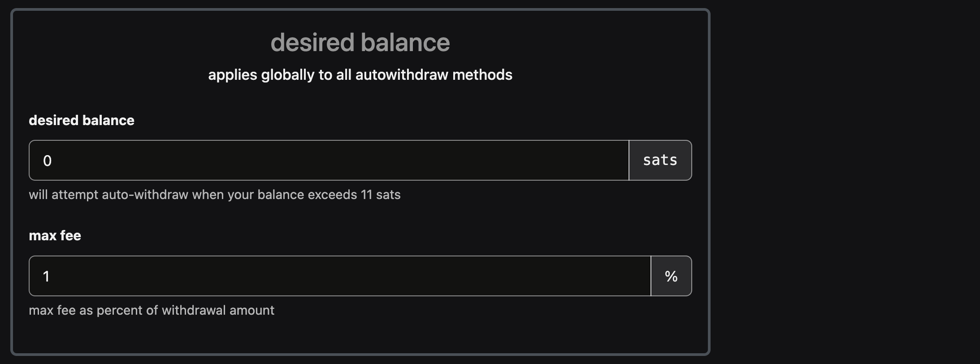Select the large desired balance heading
Image resolution: width=980 pixels, height=364 pixels.
360,43
